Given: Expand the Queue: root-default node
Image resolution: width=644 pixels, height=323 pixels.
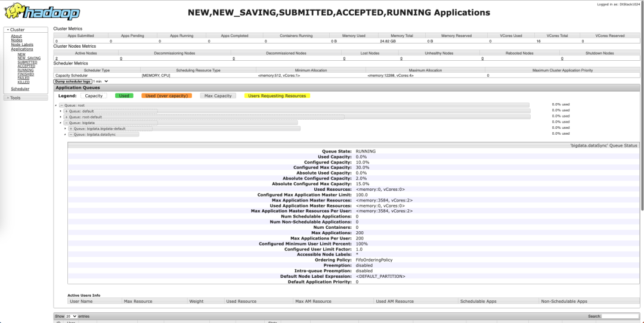Looking at the screenshot, I should (67, 117).
